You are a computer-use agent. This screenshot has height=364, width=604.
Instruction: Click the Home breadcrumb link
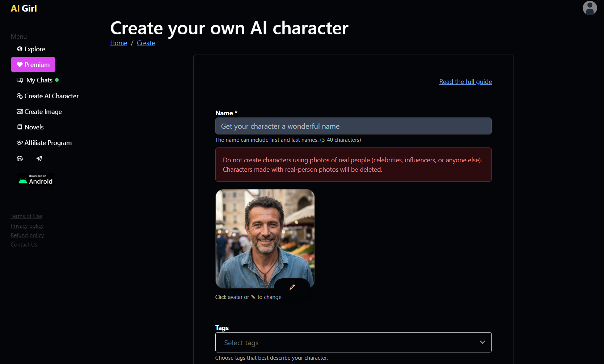(119, 43)
